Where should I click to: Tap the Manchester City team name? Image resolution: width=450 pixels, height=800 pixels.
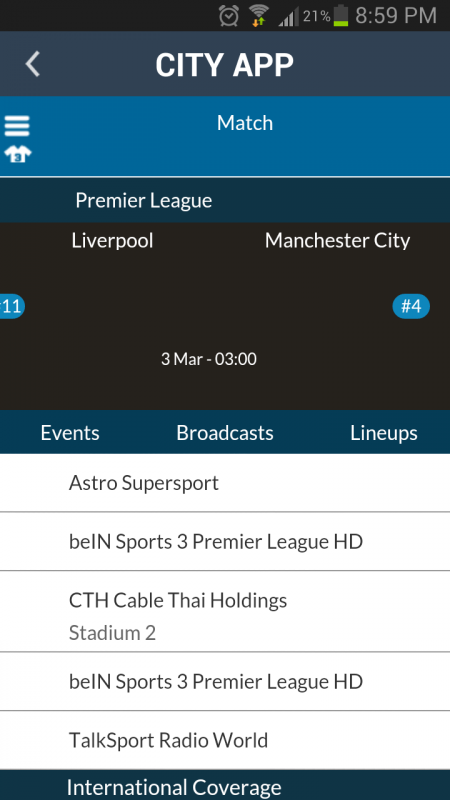pos(337,241)
